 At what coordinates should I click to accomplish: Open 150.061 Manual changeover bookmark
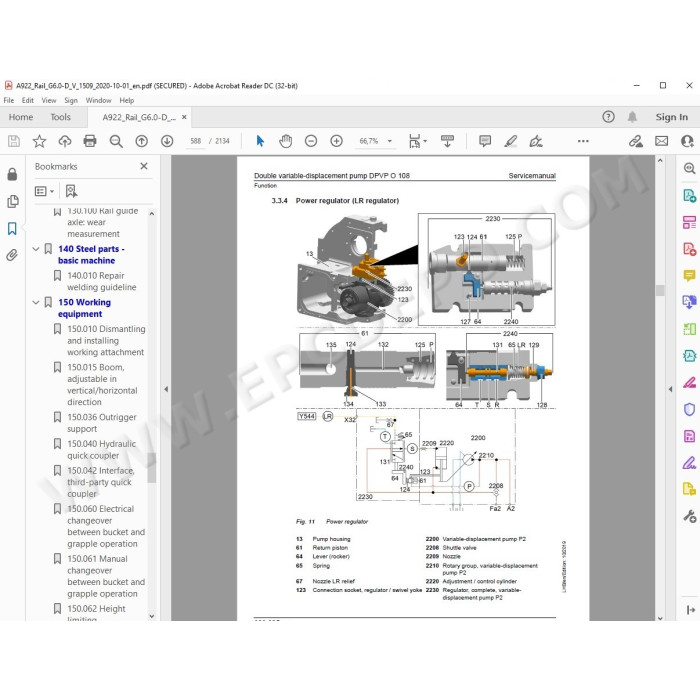coord(106,576)
